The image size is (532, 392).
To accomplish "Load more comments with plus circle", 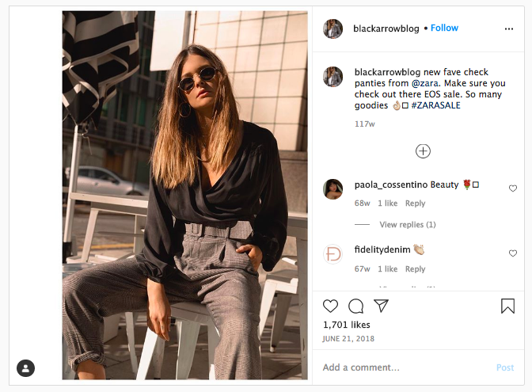I will (424, 150).
